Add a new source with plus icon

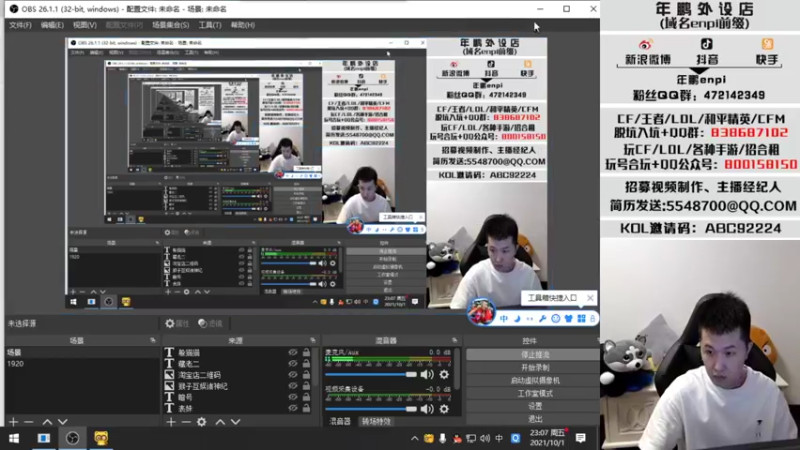[170, 422]
